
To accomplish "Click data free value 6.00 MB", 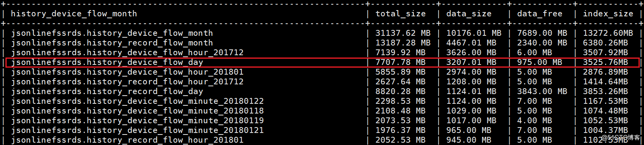I will pos(535,52).
